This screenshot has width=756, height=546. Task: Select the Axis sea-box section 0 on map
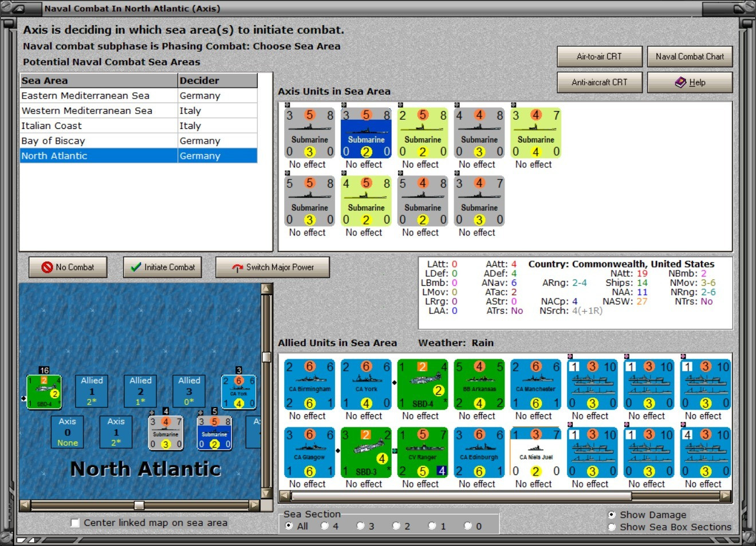coord(67,433)
